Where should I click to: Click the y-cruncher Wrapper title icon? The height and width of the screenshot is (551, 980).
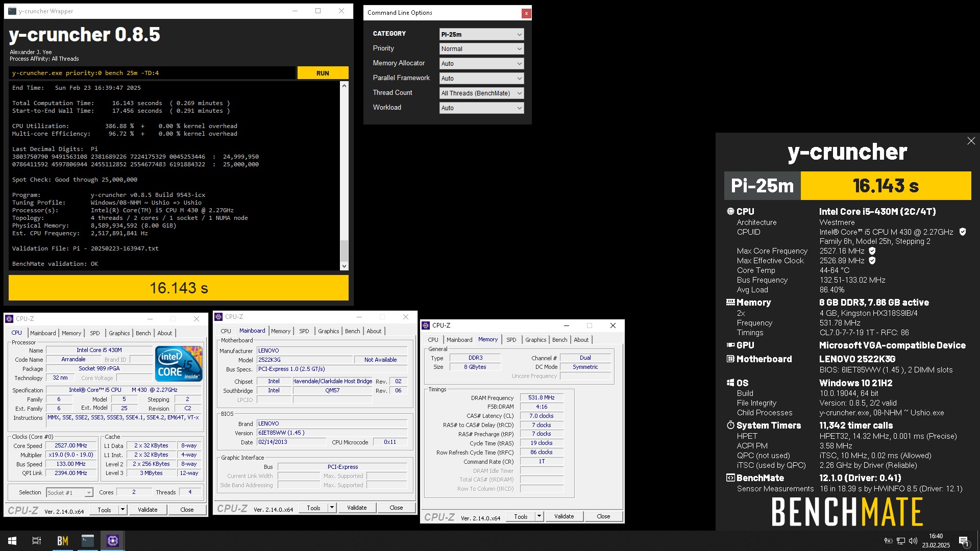(x=12, y=11)
